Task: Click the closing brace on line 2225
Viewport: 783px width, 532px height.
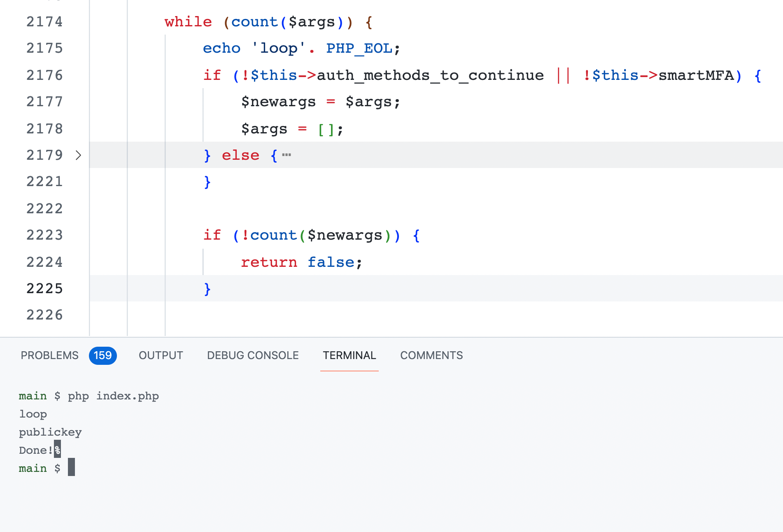Action: click(207, 289)
